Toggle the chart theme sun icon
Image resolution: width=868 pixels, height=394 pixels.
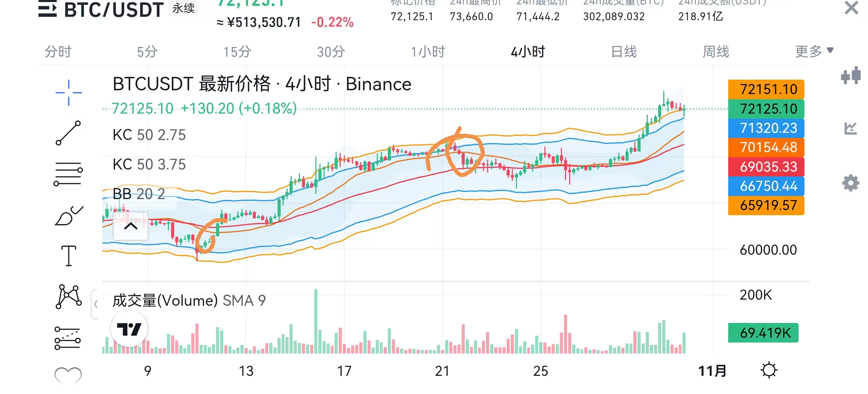(769, 370)
